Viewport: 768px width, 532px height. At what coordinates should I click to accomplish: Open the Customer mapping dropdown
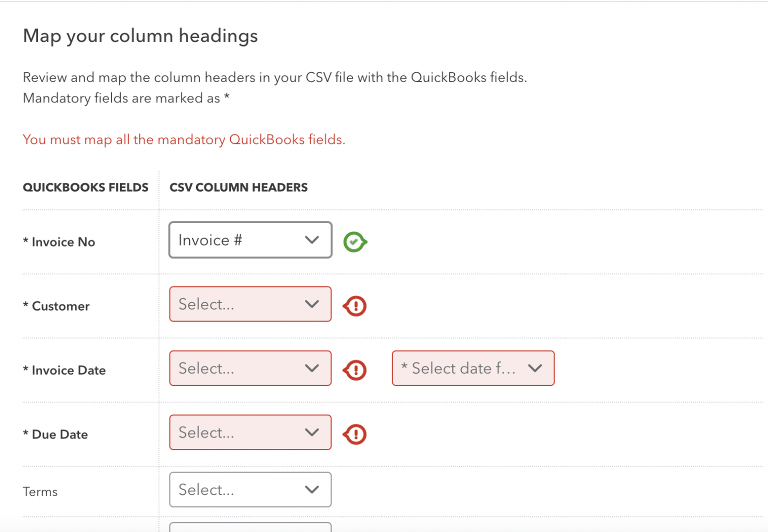[x=250, y=304]
